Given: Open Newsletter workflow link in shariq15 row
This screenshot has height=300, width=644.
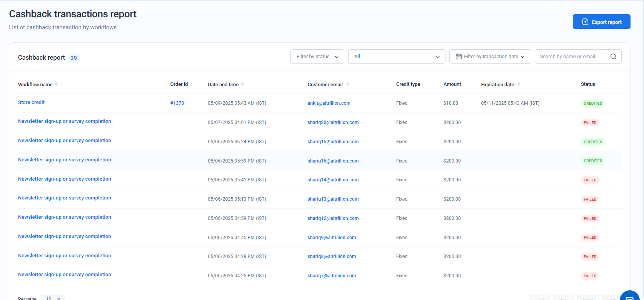Looking at the screenshot, I should 65,140.
